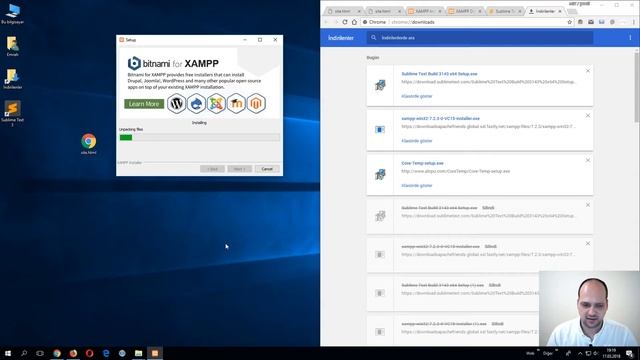640x360 pixels.
Task: Click the volume icon in the system tray
Action: 596,353
